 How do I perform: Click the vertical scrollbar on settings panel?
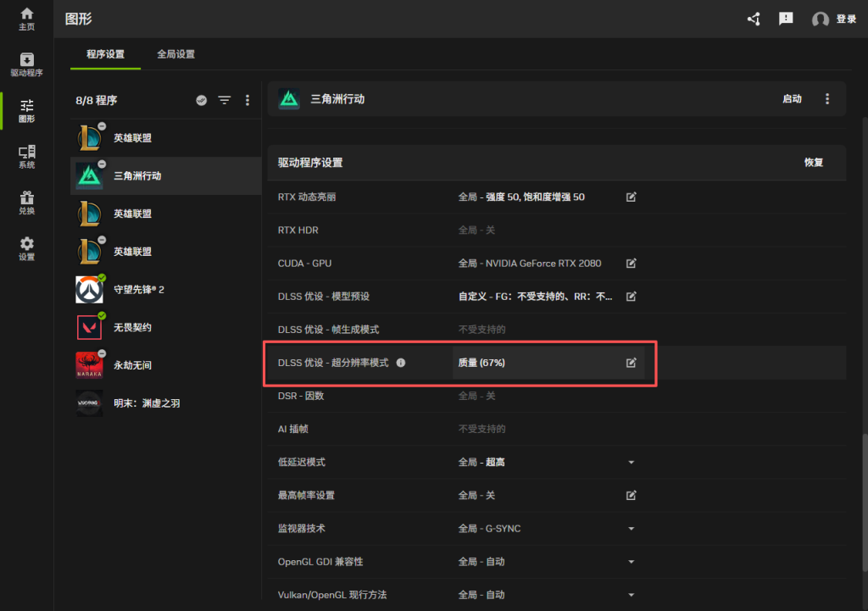coord(864,508)
